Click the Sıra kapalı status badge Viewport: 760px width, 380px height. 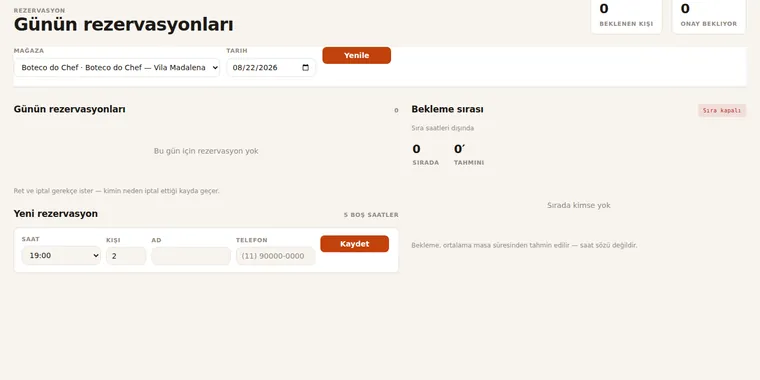click(722, 111)
